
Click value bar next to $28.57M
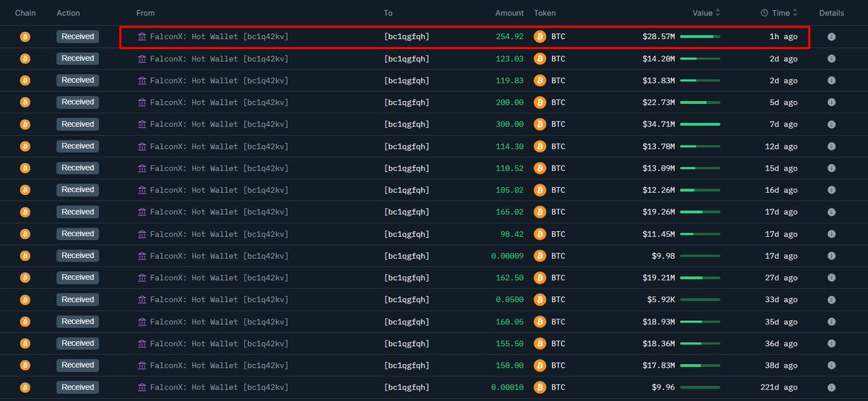pos(700,37)
